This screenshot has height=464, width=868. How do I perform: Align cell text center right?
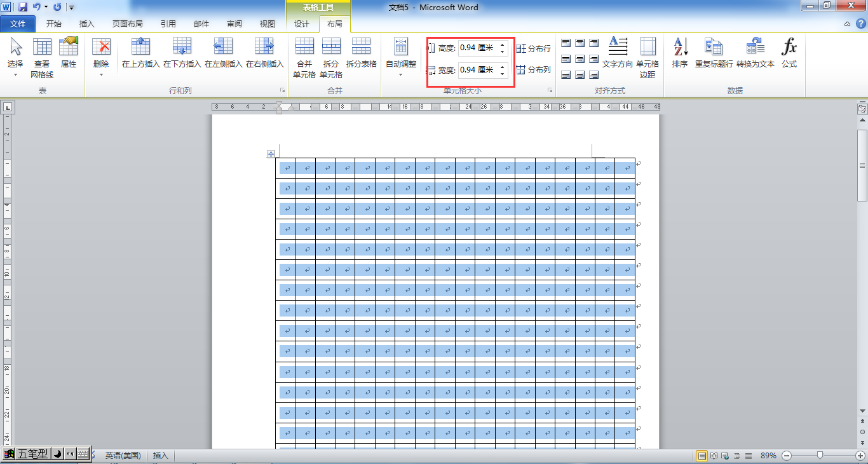click(x=594, y=59)
